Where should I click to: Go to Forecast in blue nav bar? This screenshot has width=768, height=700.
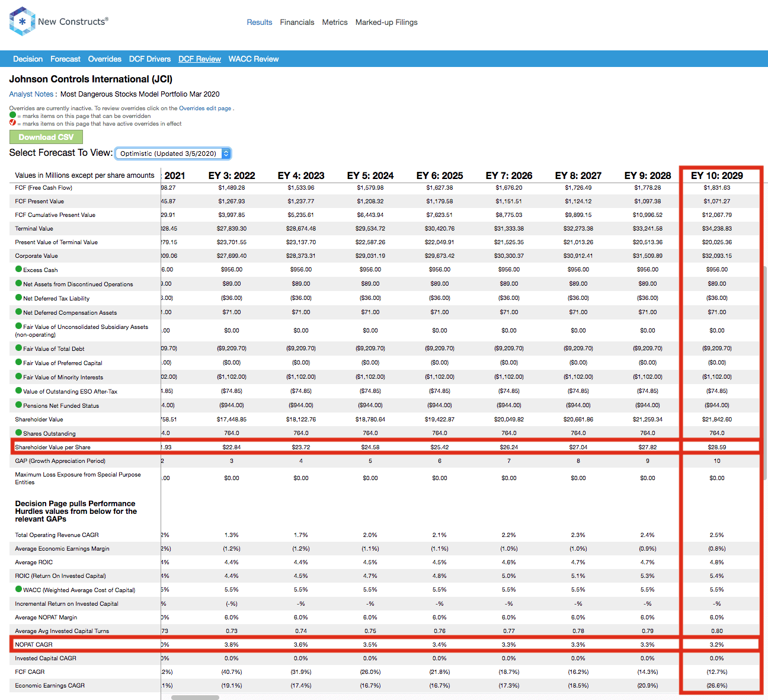pos(65,59)
